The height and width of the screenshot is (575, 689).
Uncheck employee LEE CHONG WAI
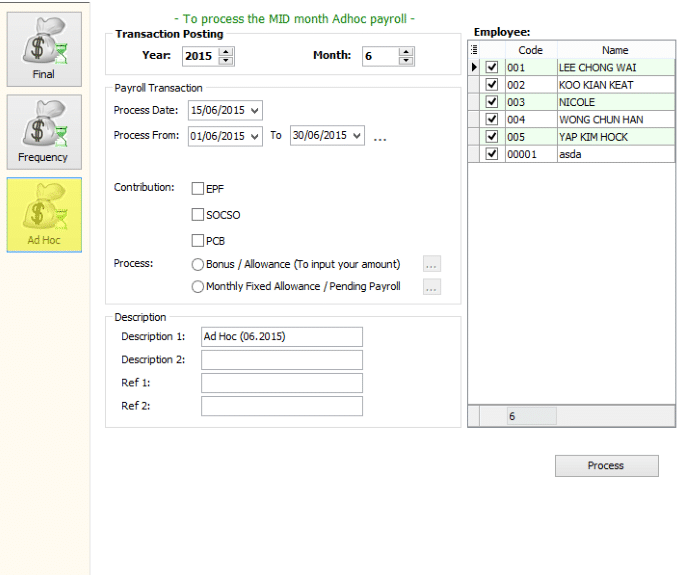point(491,68)
